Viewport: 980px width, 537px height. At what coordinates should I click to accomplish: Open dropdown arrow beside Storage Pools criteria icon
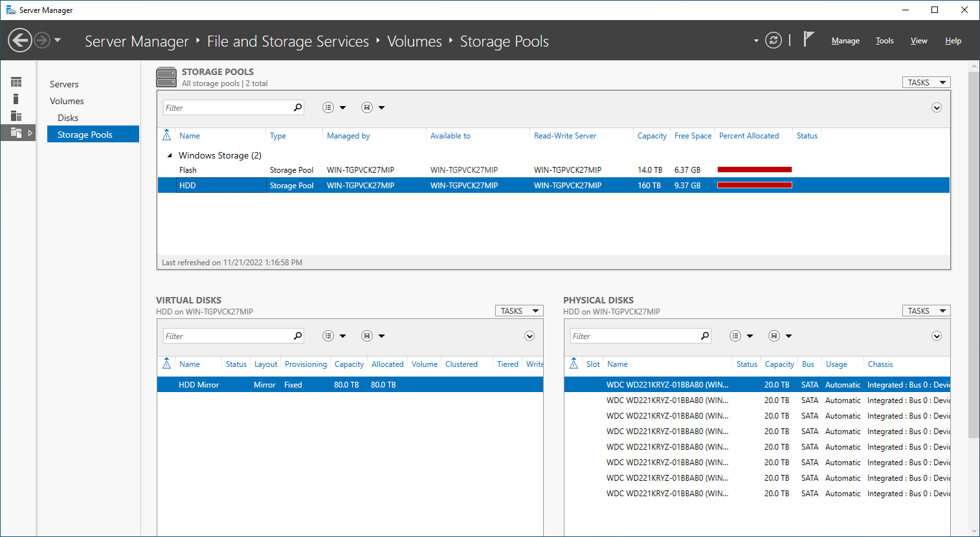click(343, 108)
